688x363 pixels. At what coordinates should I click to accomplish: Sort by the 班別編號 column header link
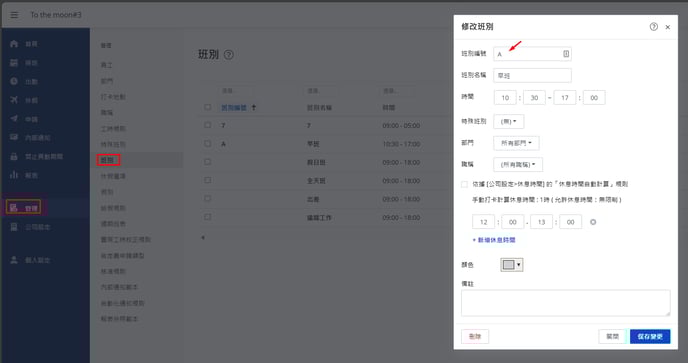[x=234, y=108]
